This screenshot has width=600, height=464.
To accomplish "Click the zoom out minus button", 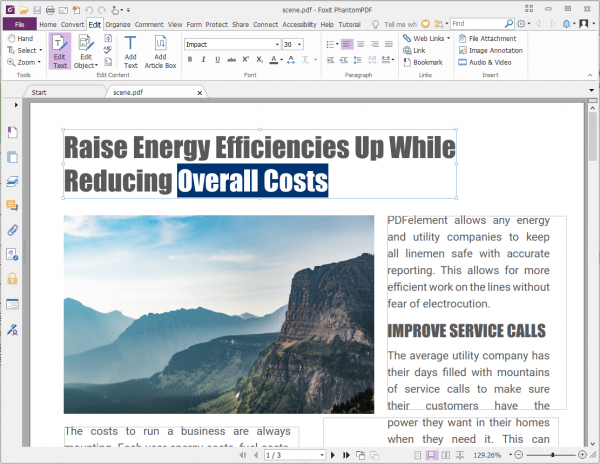I will click(x=519, y=455).
